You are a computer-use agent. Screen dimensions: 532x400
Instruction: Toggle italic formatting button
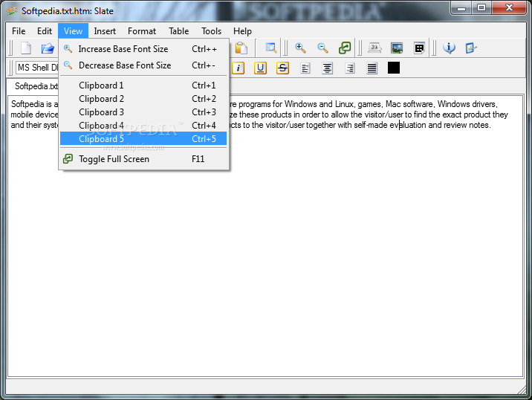pyautogui.click(x=239, y=68)
